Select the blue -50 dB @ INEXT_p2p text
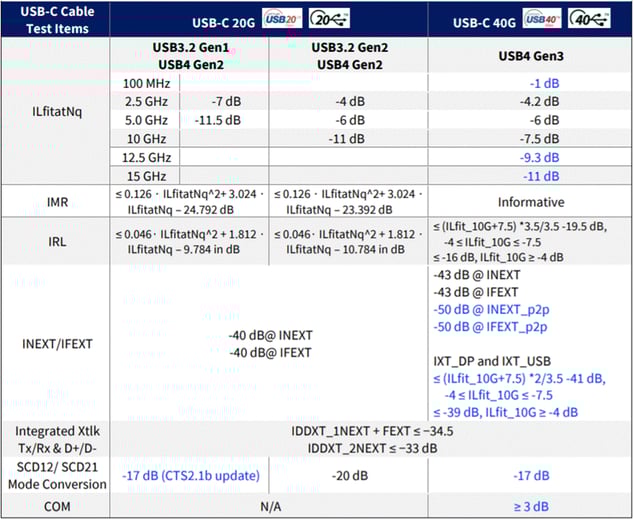 click(491, 310)
